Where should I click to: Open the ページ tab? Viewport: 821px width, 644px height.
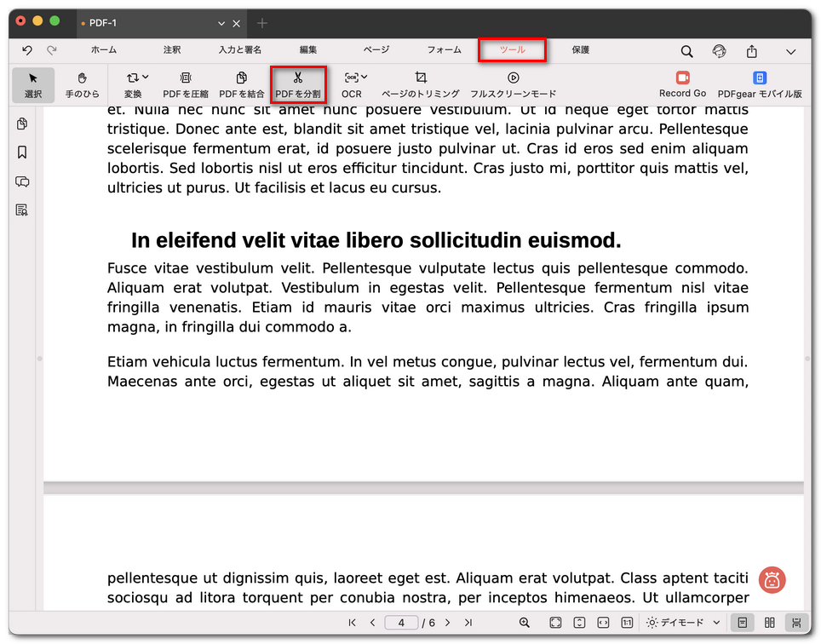(x=376, y=49)
